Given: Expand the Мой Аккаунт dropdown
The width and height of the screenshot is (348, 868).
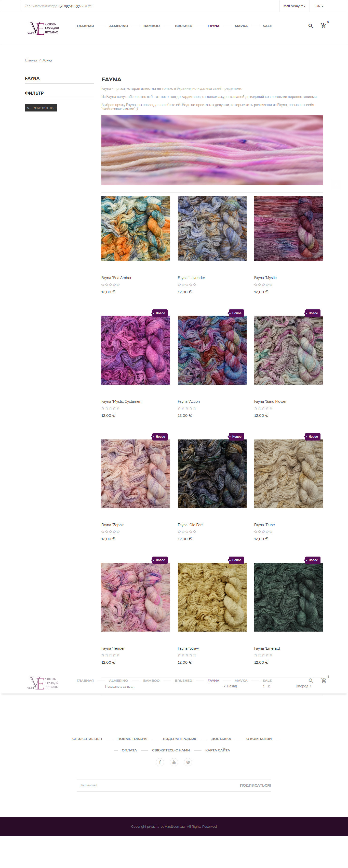Looking at the screenshot, I should coord(295,6).
